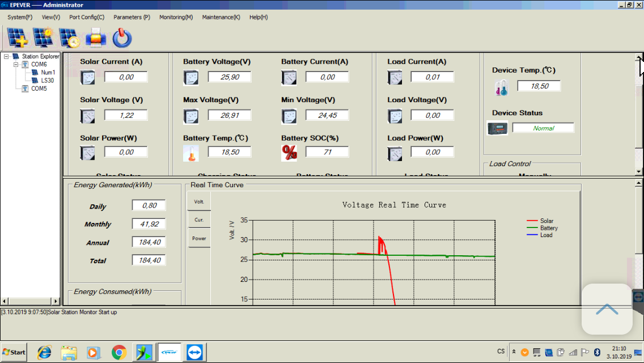Click the Device Status controller icon

[x=498, y=128]
